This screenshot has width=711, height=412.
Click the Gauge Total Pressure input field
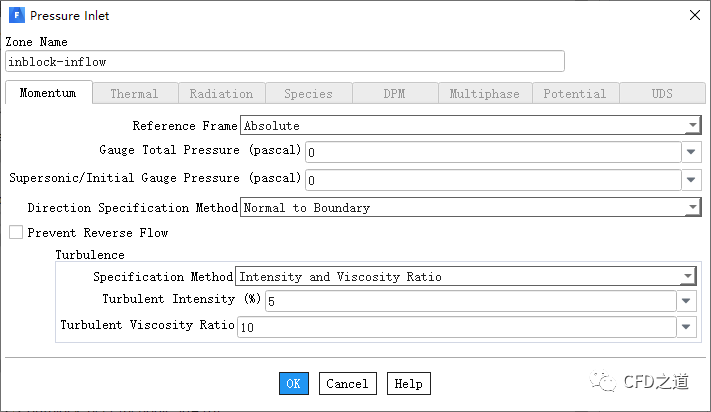[492, 152]
